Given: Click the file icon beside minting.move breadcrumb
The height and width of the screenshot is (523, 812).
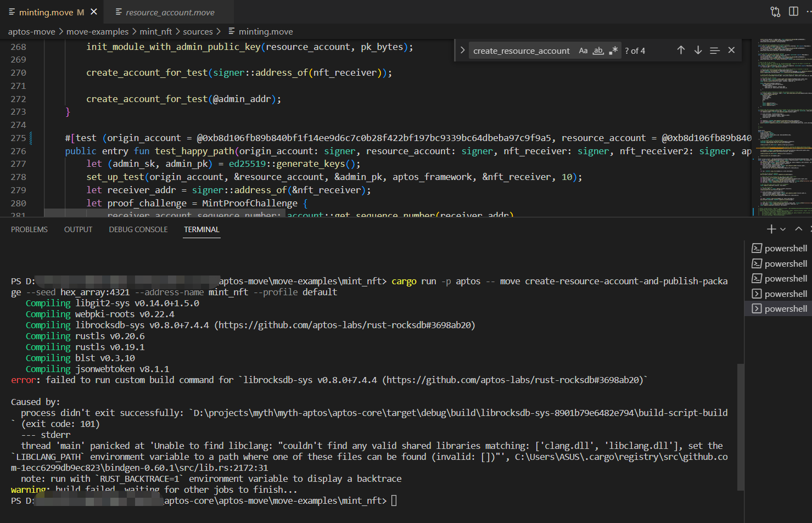Looking at the screenshot, I should (x=232, y=31).
